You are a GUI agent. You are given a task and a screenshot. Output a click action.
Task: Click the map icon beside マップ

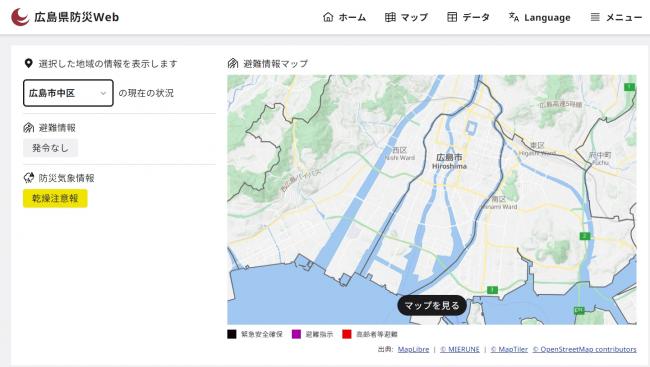pos(390,17)
